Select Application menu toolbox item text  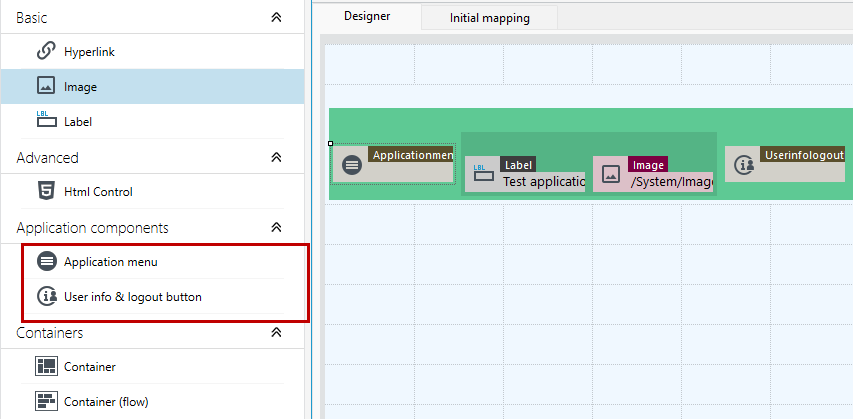pos(111,262)
